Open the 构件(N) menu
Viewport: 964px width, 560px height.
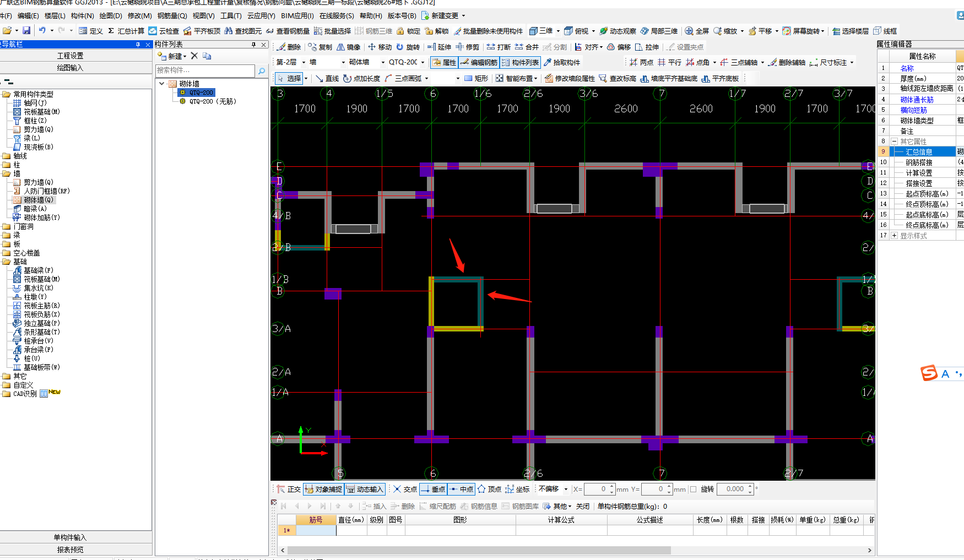[x=82, y=16]
